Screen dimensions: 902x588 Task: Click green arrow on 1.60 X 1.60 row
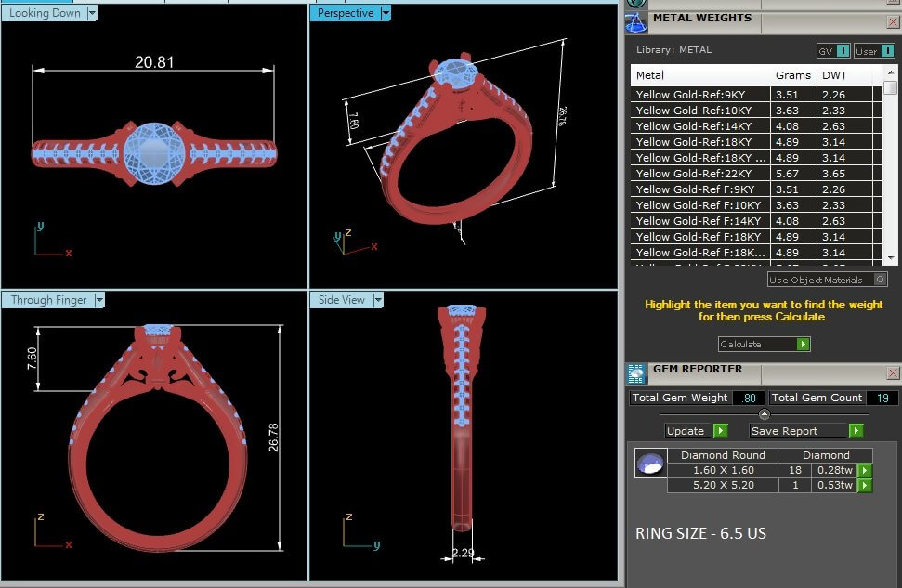pyautogui.click(x=864, y=470)
